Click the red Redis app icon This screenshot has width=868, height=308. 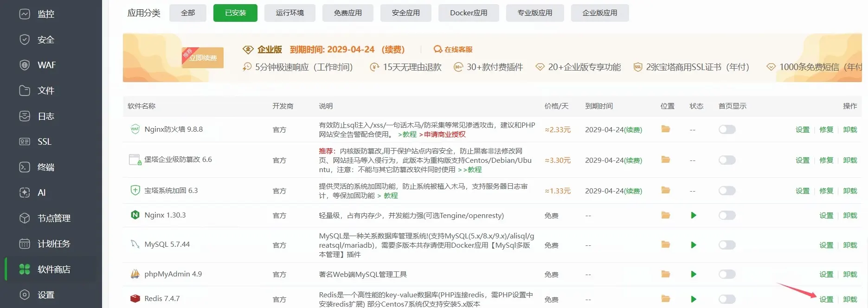tap(135, 298)
